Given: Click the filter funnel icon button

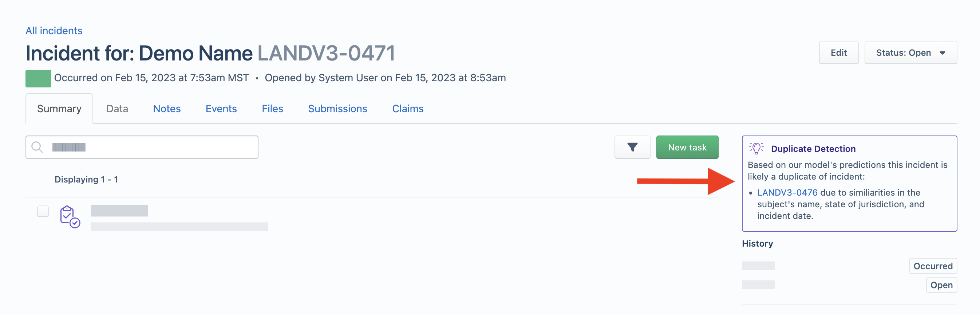Looking at the screenshot, I should click(x=632, y=147).
